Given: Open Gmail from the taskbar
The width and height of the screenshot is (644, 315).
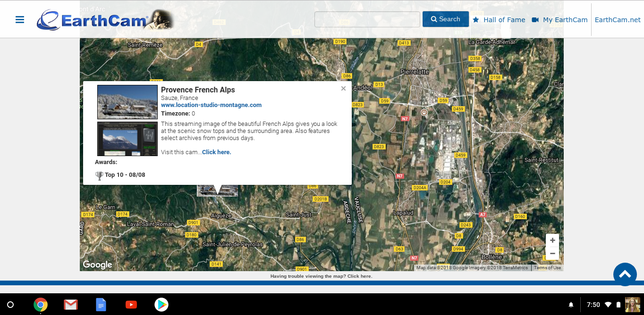Looking at the screenshot, I should (x=70, y=304).
